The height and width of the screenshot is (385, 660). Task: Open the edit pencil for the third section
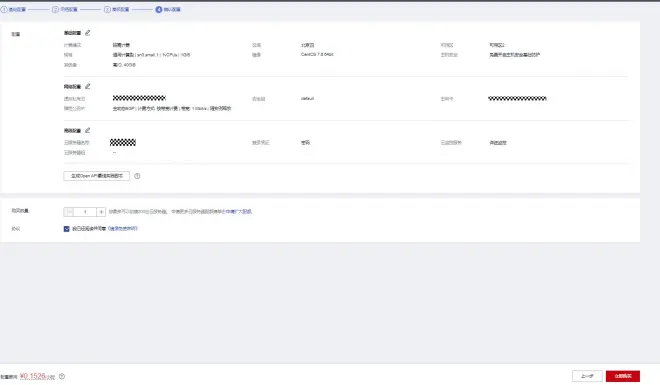pos(88,130)
